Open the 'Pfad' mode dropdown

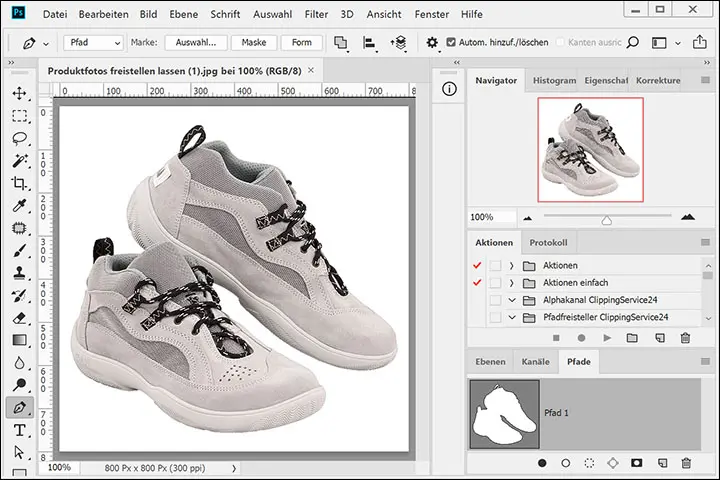tap(93, 43)
